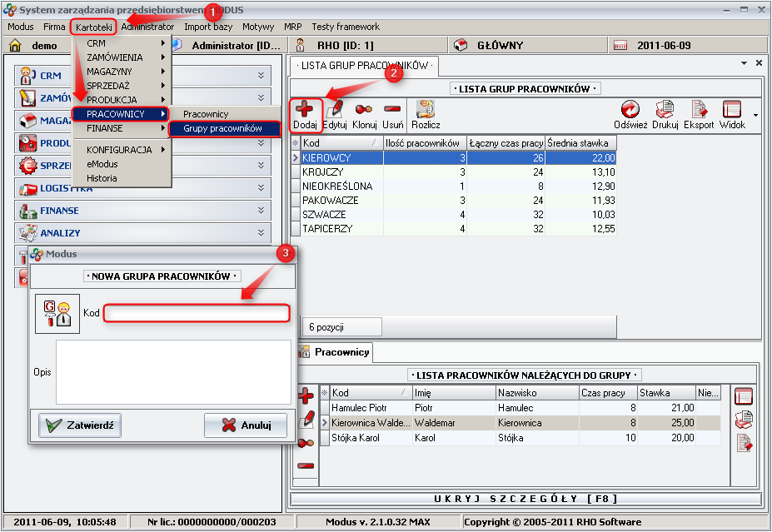
Task: Sort the groups list by the Kod column
Action: click(x=337, y=143)
